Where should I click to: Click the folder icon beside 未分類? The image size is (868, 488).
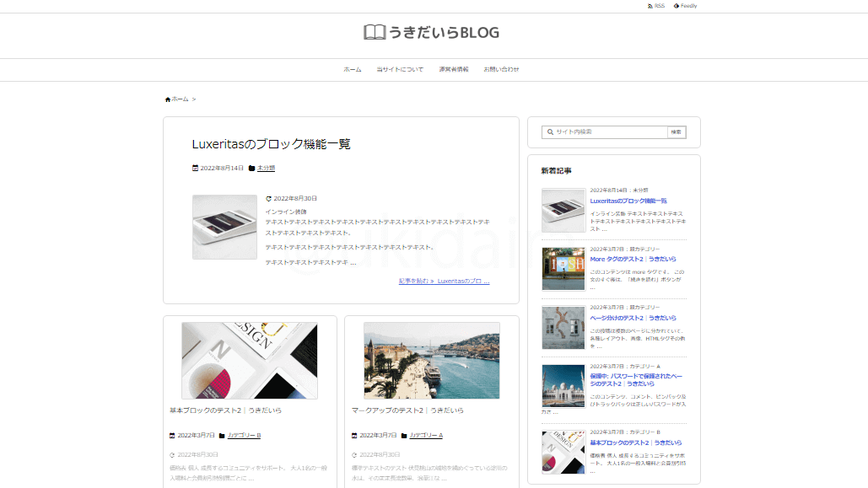pyautogui.click(x=252, y=169)
